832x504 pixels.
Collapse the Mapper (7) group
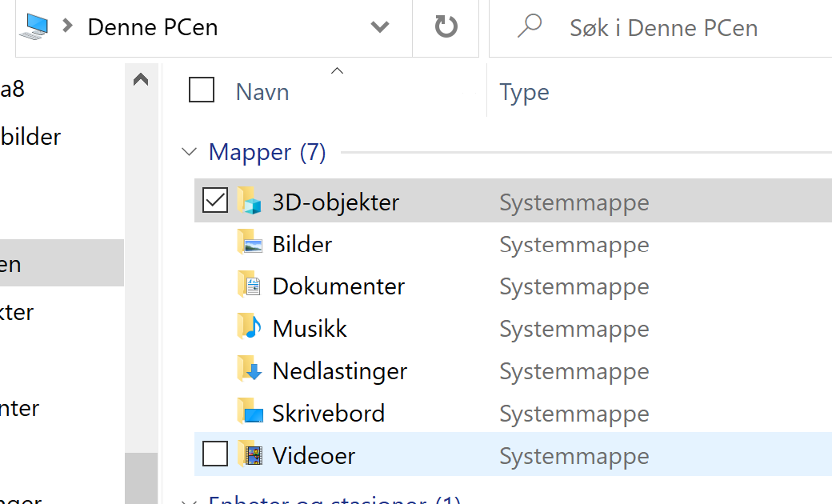pos(190,152)
